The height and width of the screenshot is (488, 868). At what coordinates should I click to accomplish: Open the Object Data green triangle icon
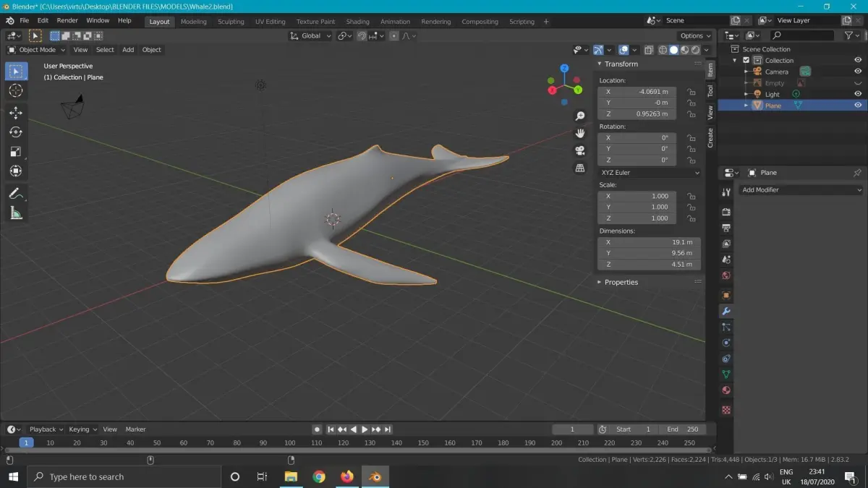click(726, 374)
